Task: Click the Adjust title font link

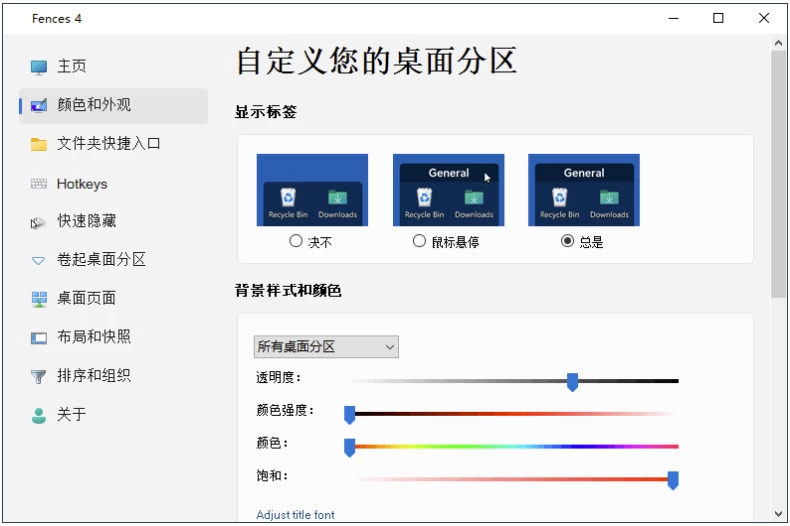Action: [296, 515]
